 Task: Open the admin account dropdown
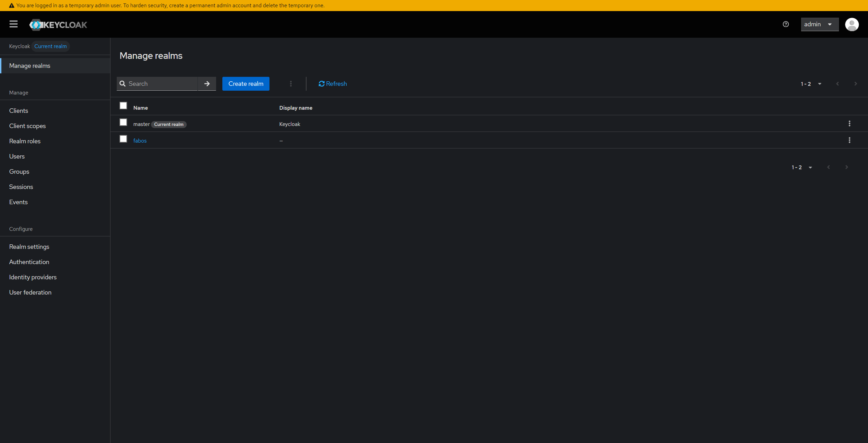click(x=820, y=24)
